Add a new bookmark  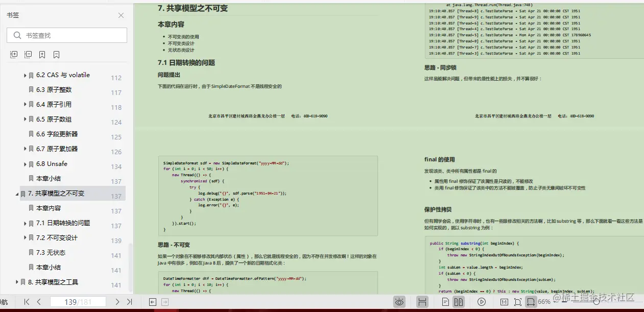pyautogui.click(x=42, y=54)
